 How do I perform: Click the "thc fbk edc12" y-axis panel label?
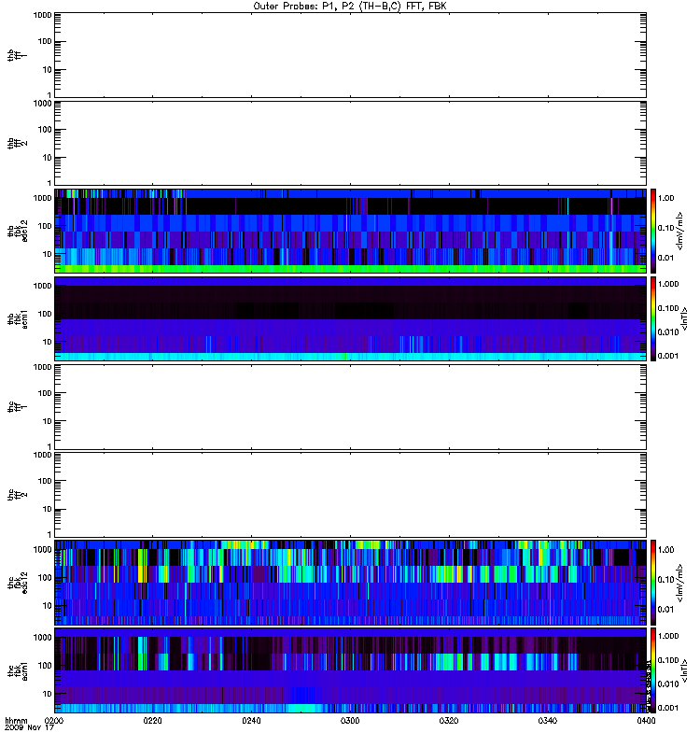pos(17,583)
